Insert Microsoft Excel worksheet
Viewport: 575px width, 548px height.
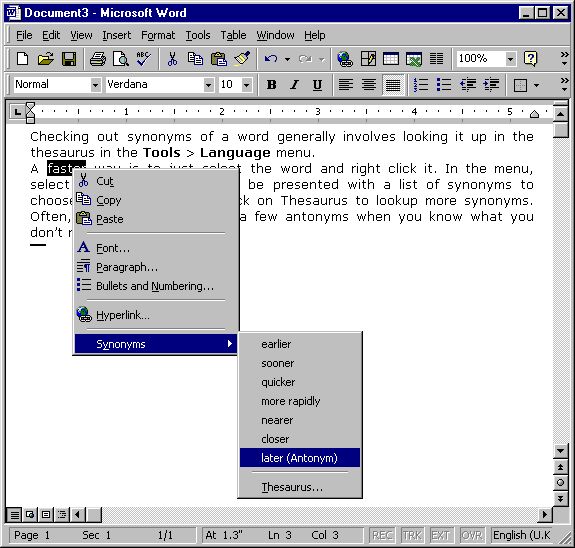pyautogui.click(x=414, y=59)
